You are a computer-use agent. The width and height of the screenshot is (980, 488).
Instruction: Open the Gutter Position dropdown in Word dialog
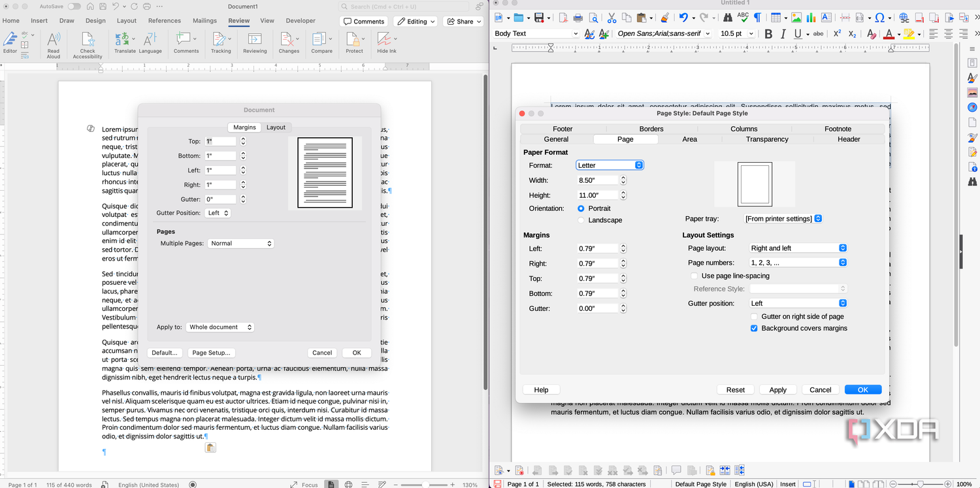tap(218, 213)
